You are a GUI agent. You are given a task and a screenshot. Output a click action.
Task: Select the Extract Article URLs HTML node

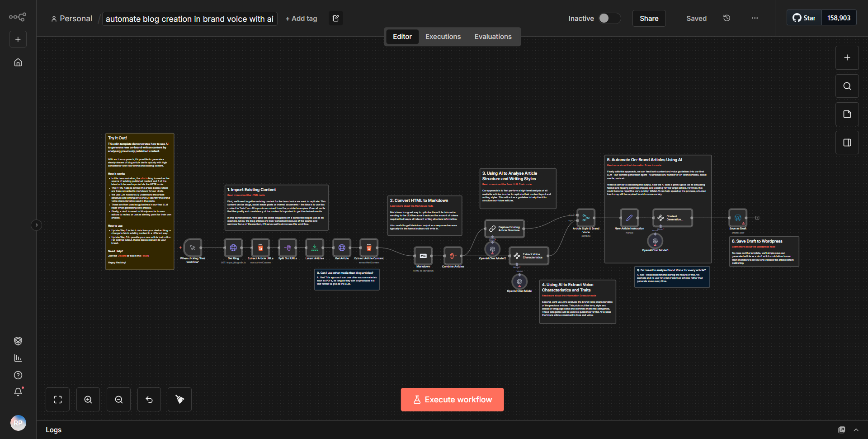[x=260, y=248]
